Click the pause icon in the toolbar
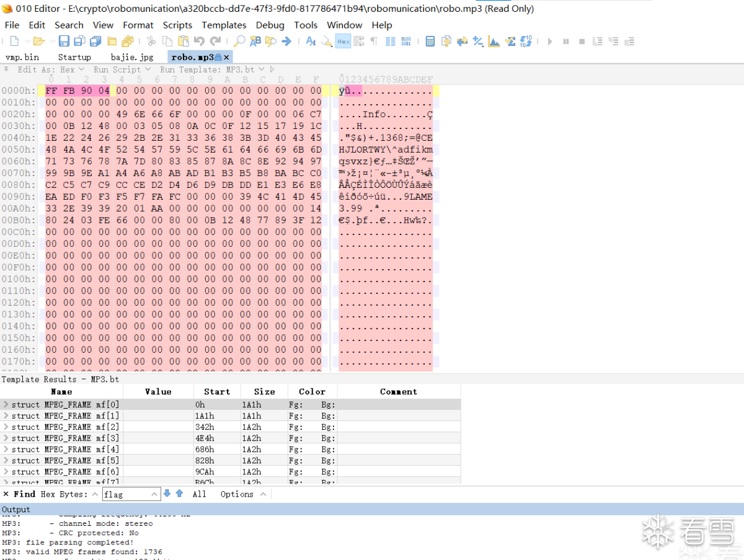This screenshot has width=744, height=560. coord(566,42)
